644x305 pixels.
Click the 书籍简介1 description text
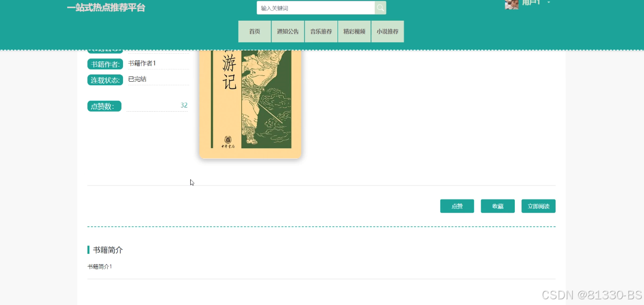click(100, 267)
